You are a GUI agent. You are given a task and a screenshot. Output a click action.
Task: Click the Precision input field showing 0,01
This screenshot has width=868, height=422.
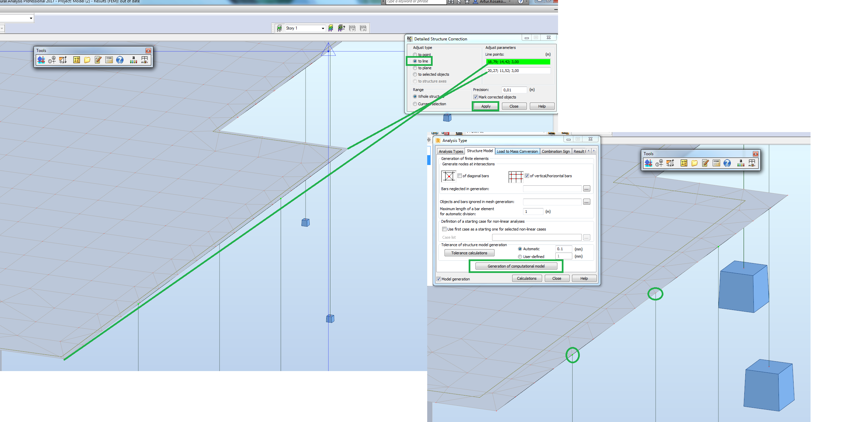pyautogui.click(x=514, y=90)
